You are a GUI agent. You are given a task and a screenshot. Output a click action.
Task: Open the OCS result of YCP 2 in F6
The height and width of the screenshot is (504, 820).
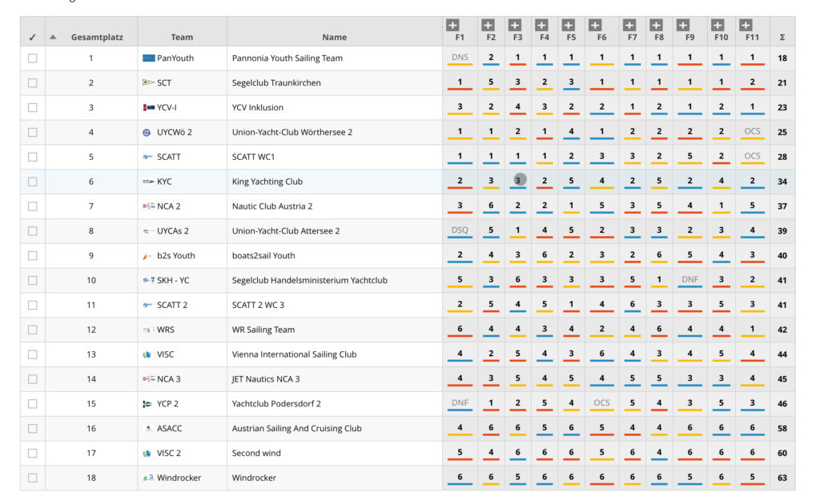(x=601, y=402)
